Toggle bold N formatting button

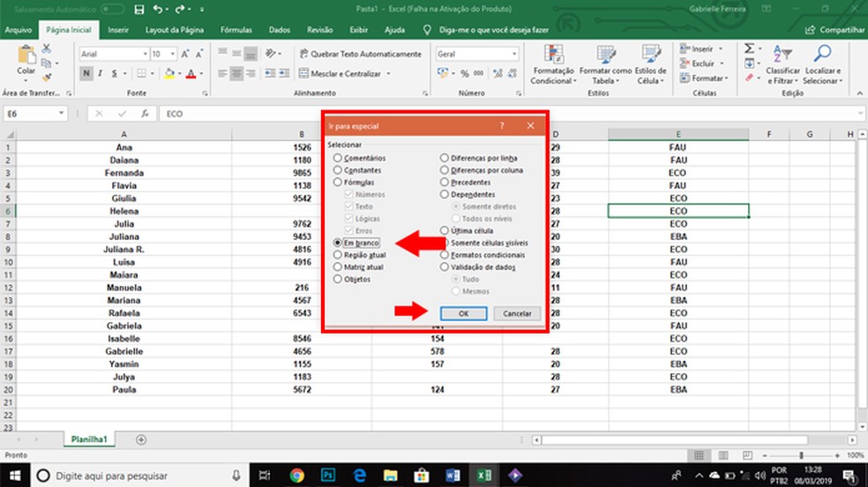click(86, 73)
